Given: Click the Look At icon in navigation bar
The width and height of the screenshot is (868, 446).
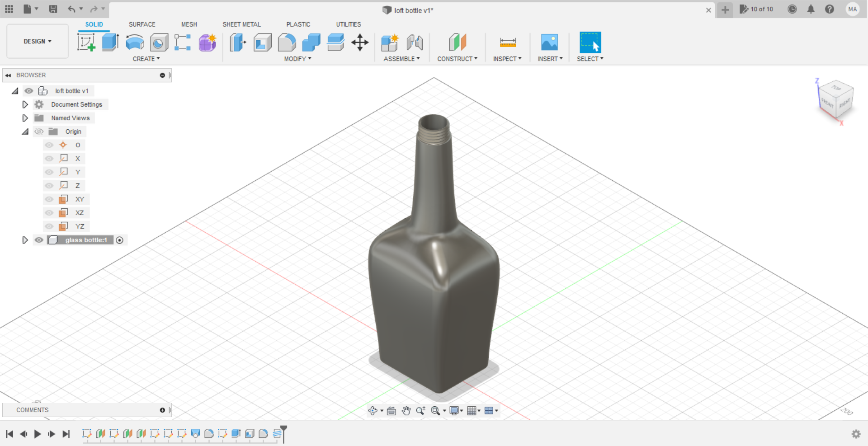Looking at the screenshot, I should [392, 411].
